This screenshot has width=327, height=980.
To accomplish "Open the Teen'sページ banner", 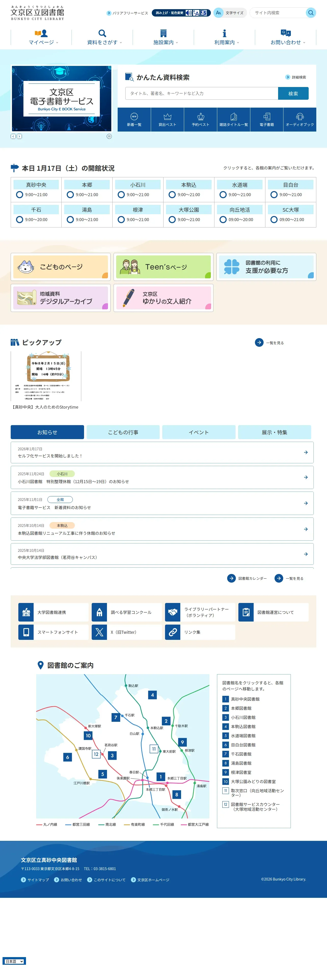I will 163,267.
